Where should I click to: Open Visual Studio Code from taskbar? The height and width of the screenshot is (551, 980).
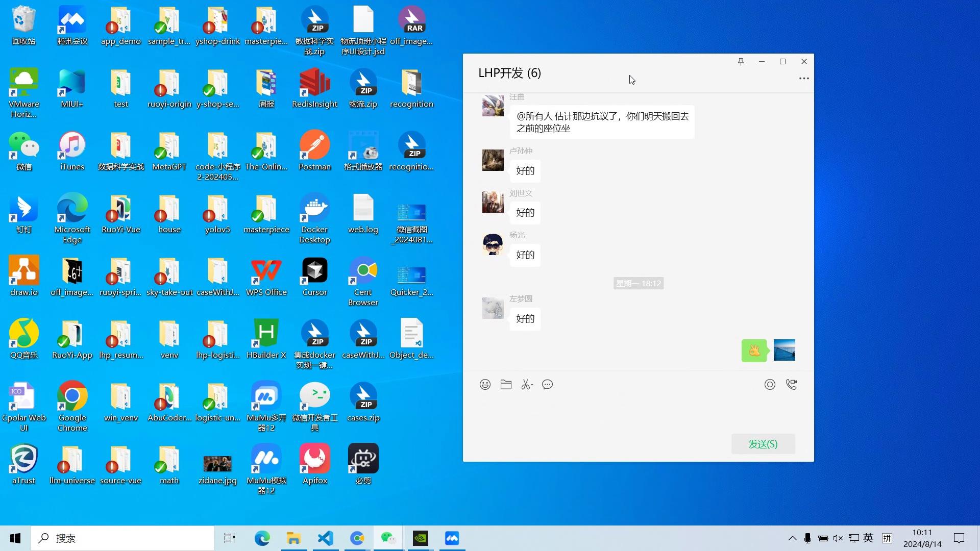click(x=326, y=538)
